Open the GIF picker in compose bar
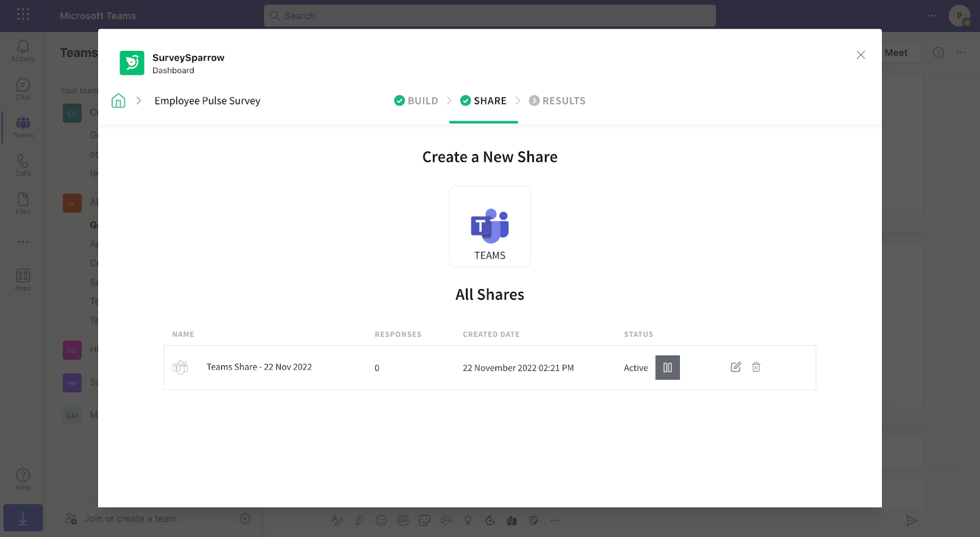 (403, 520)
